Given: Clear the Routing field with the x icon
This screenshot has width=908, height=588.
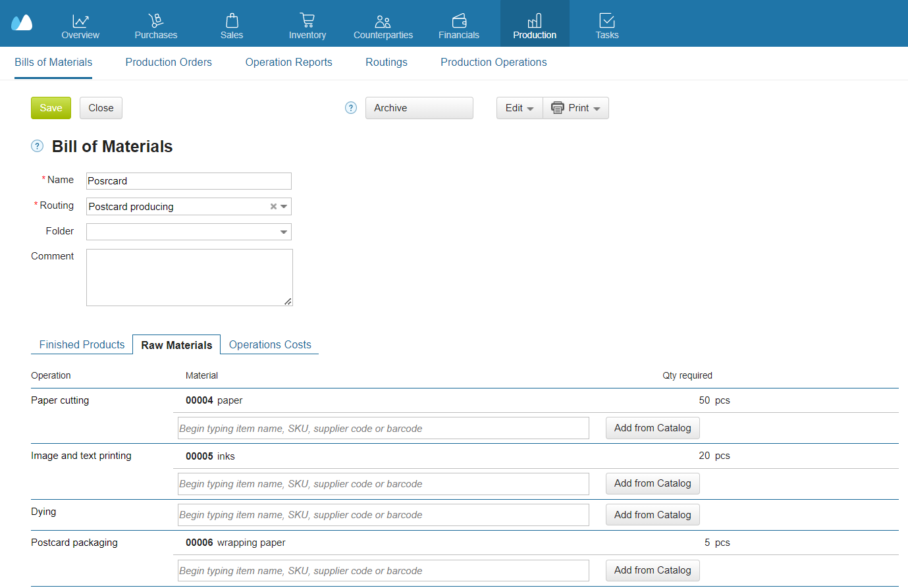Looking at the screenshot, I should 273,207.
